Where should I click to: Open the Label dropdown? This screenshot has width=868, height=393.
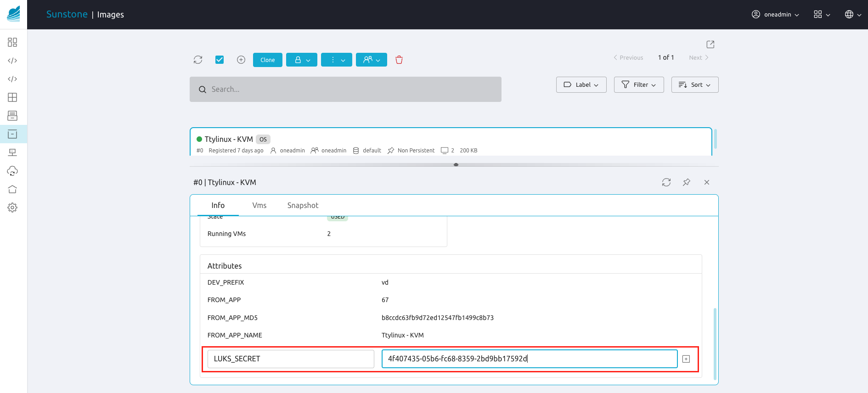pos(581,84)
